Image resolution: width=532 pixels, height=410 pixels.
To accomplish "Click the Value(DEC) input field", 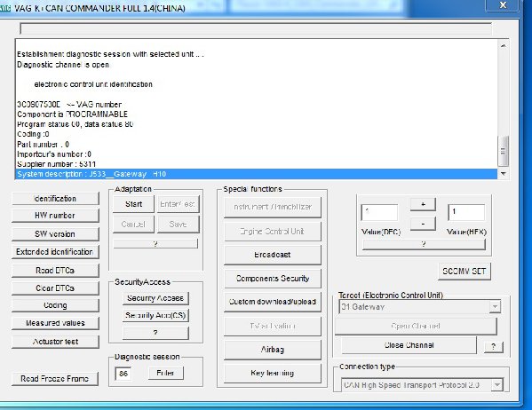I will tap(379, 213).
